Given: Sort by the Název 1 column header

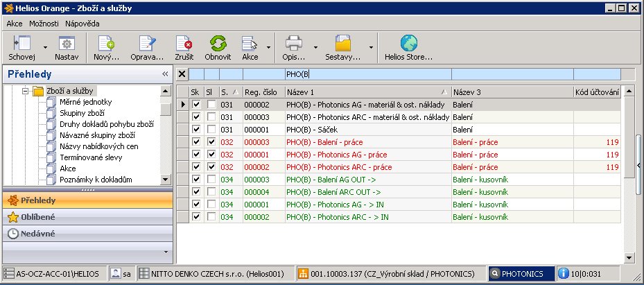Looking at the screenshot, I should [x=368, y=92].
